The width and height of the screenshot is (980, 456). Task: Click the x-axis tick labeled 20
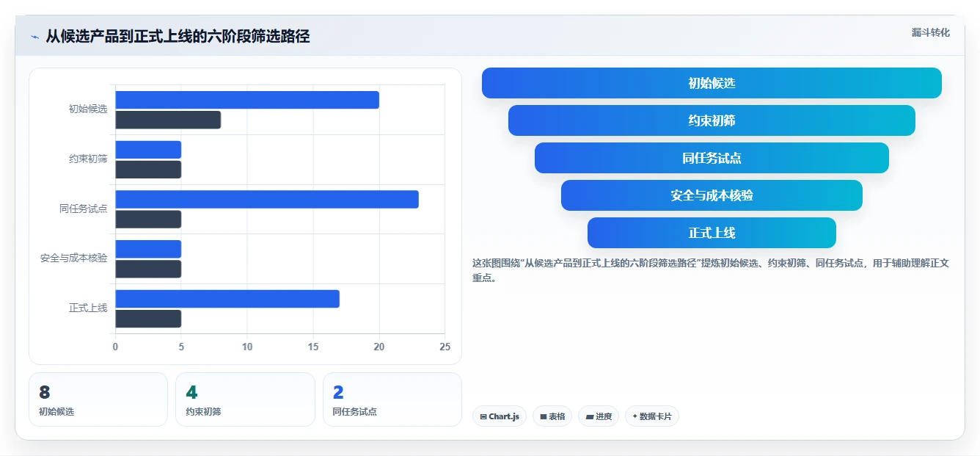379,347
